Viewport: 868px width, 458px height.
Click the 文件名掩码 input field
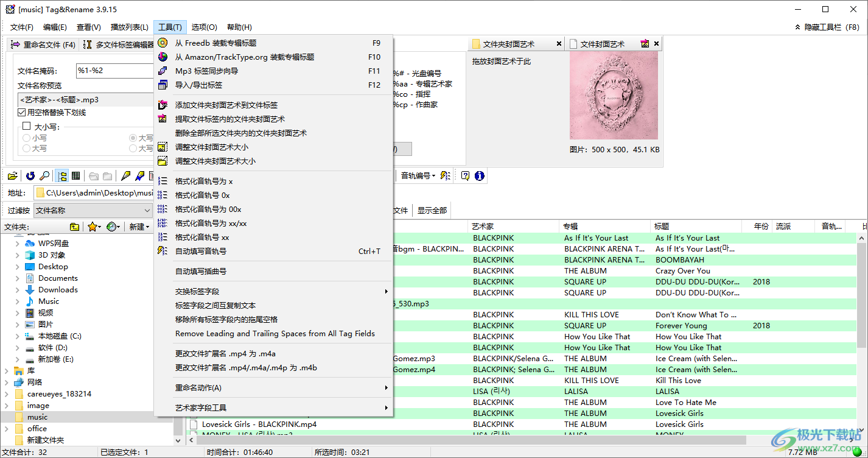coord(114,71)
